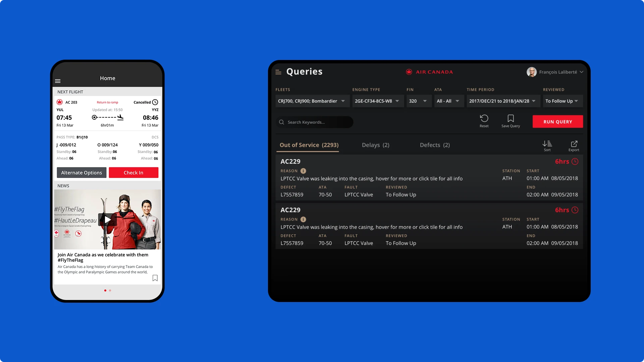Click the play button on news video
The image size is (644, 362).
pos(107,219)
